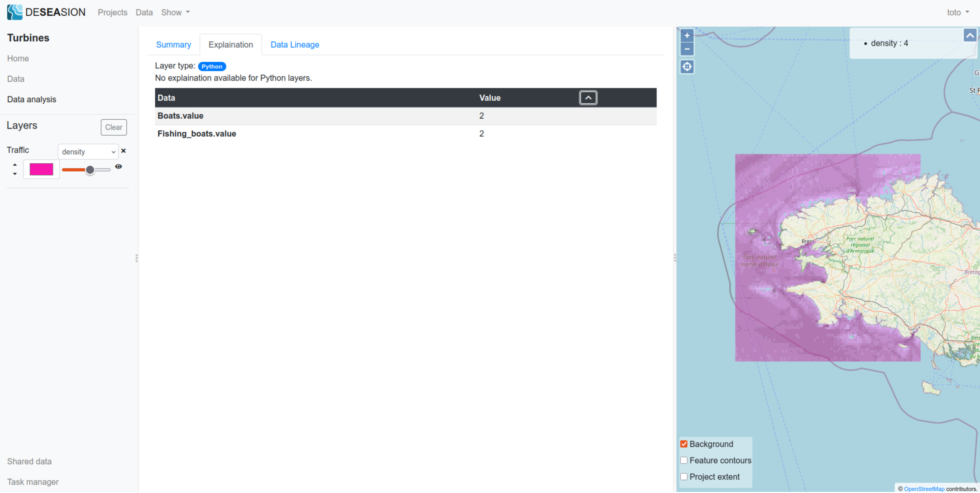Collapse the Data table with chevron
The height and width of the screenshot is (493, 980).
[588, 98]
